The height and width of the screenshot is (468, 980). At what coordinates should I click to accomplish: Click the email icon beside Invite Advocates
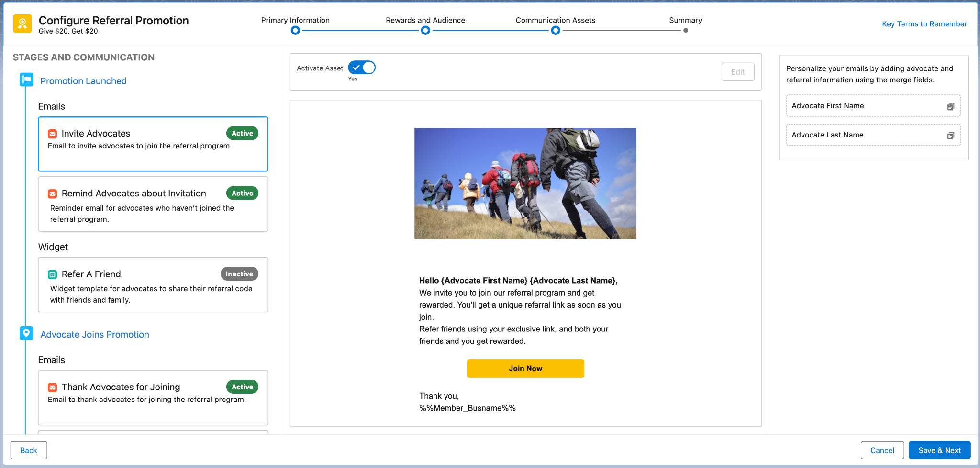tap(53, 134)
